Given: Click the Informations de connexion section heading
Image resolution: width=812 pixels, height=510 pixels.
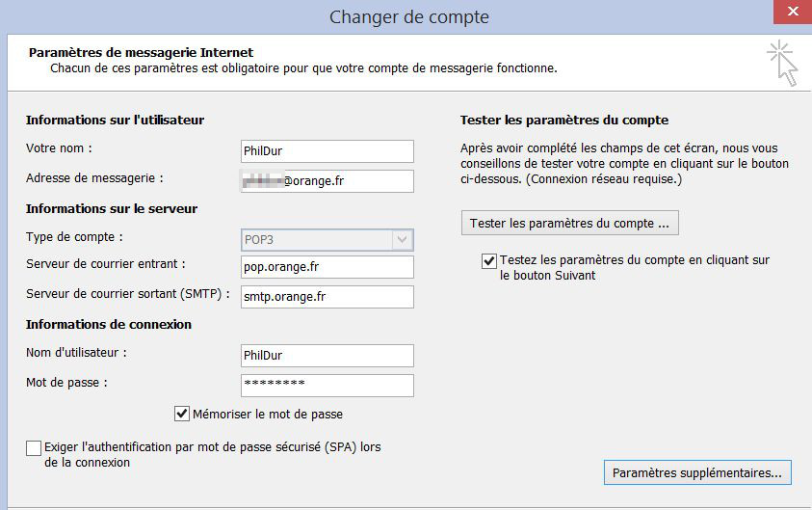Looking at the screenshot, I should (x=109, y=325).
